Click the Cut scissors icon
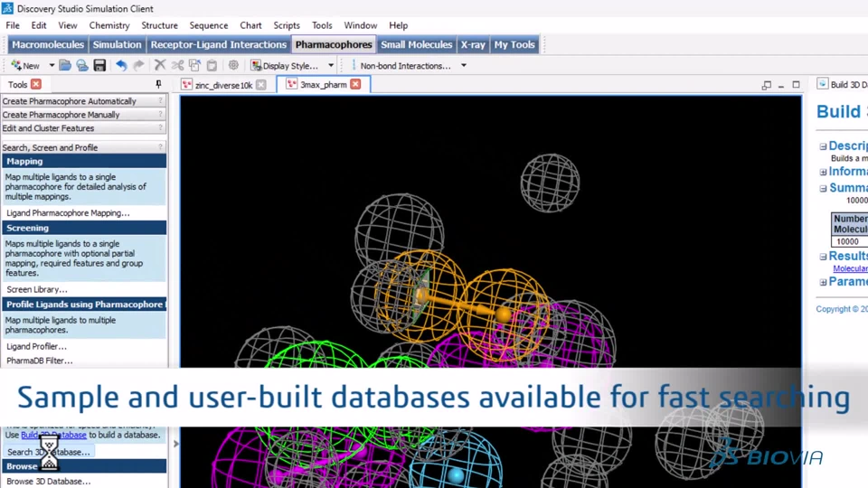This screenshot has width=868, height=488. pyautogui.click(x=177, y=65)
